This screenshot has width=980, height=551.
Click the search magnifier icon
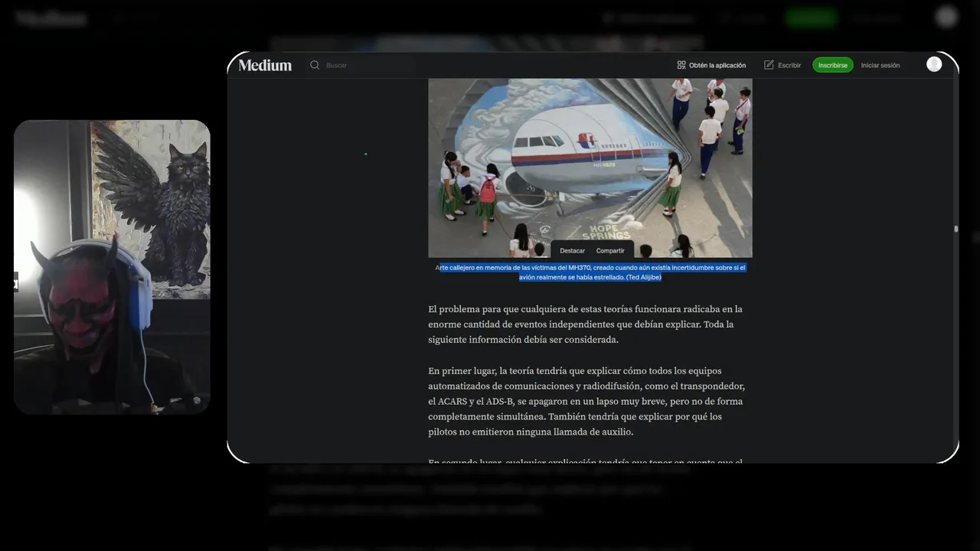pyautogui.click(x=315, y=65)
